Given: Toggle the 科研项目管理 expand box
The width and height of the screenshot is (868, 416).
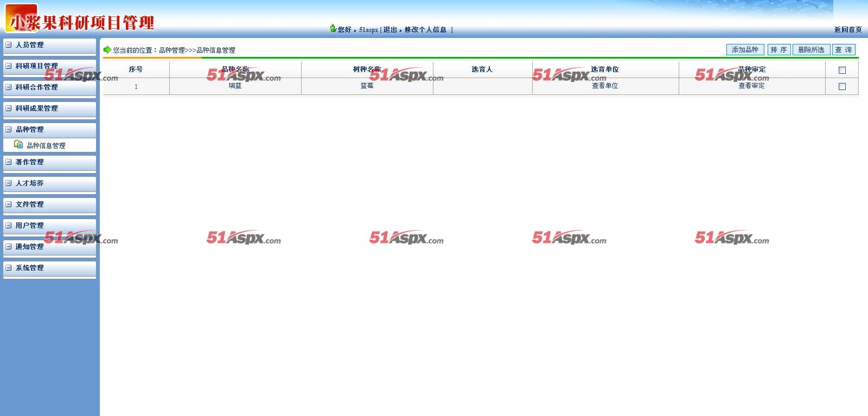Looking at the screenshot, I should tap(8, 66).
